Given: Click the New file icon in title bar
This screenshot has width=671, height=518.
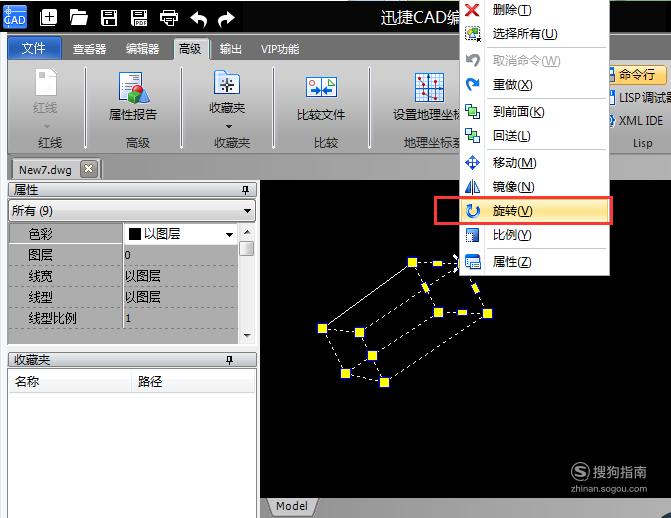Looking at the screenshot, I should pyautogui.click(x=48, y=18).
